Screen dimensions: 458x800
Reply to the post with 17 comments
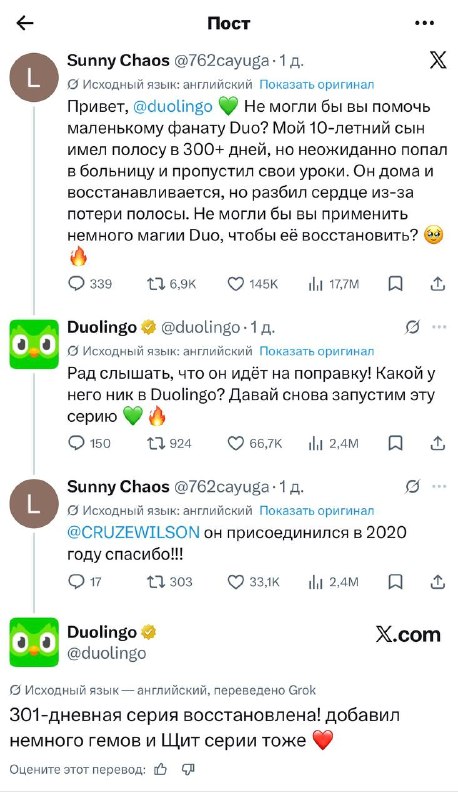[x=76, y=582]
